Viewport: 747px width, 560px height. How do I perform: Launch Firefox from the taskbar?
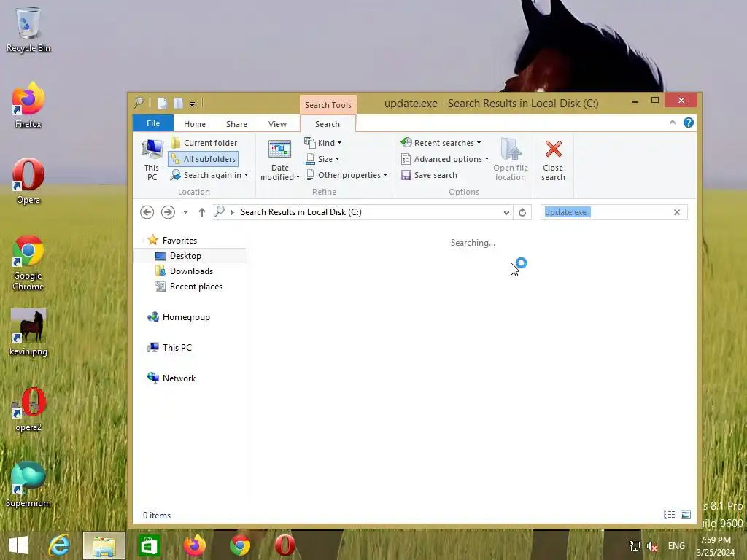194,545
